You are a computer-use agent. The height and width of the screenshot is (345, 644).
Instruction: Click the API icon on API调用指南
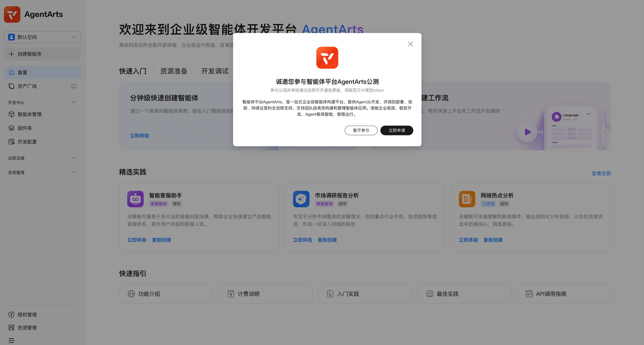click(x=529, y=294)
